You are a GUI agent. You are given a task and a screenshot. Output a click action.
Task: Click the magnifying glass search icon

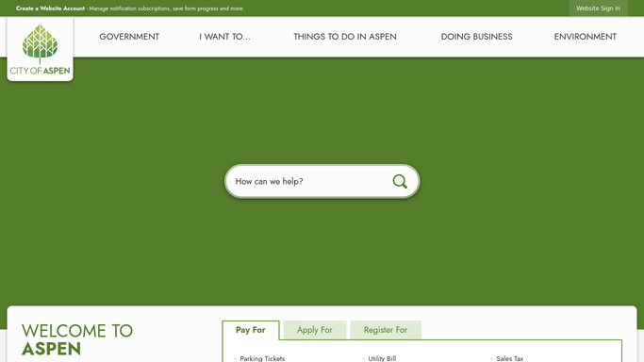tap(400, 181)
